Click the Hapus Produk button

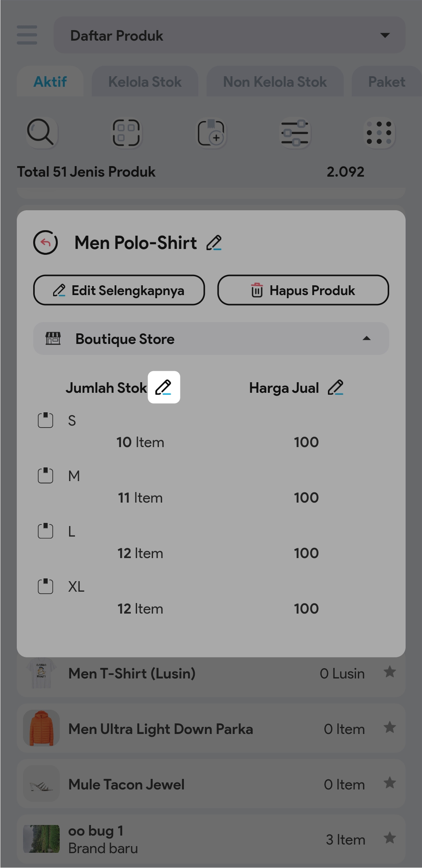tap(303, 290)
